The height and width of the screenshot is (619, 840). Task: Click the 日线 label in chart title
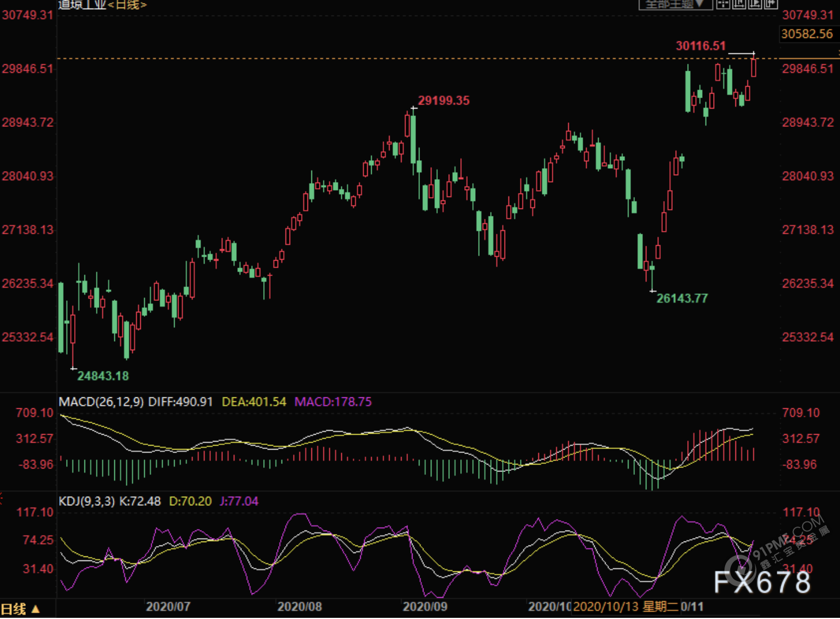tap(128, 5)
